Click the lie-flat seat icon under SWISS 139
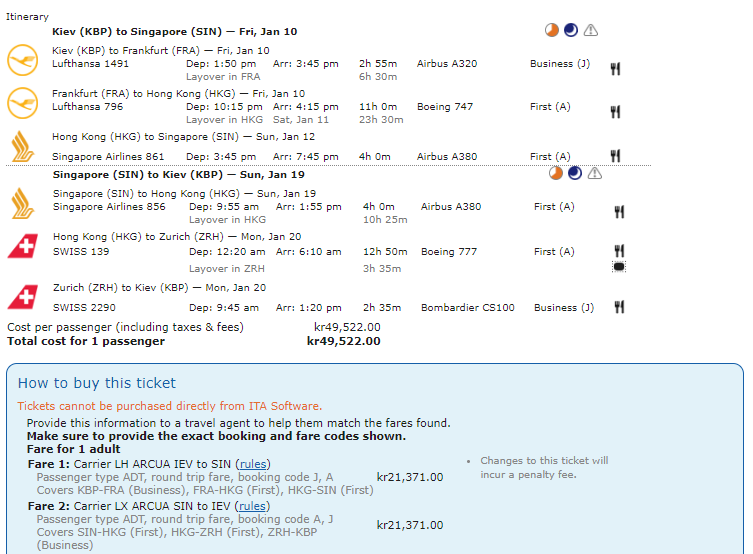Viewport: 753px width, 554px height. tap(619, 267)
